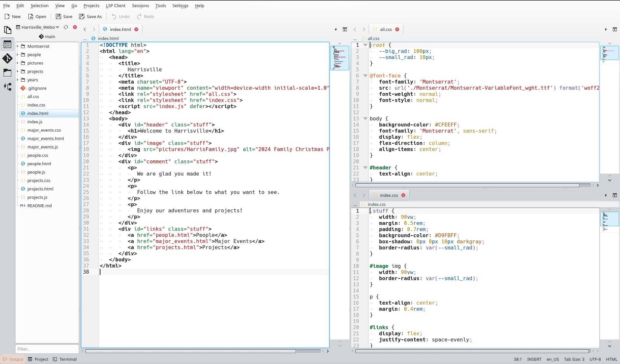Open the LSP Client menu

[x=116, y=5]
